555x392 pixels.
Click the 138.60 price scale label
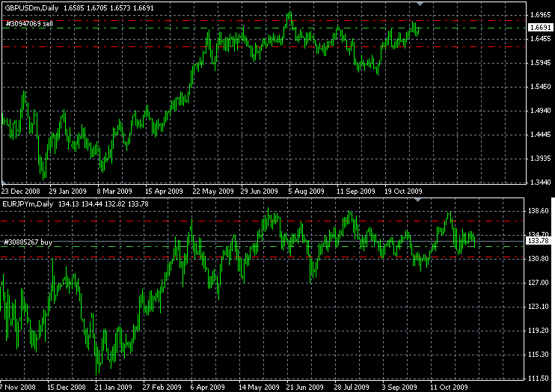[x=539, y=211]
